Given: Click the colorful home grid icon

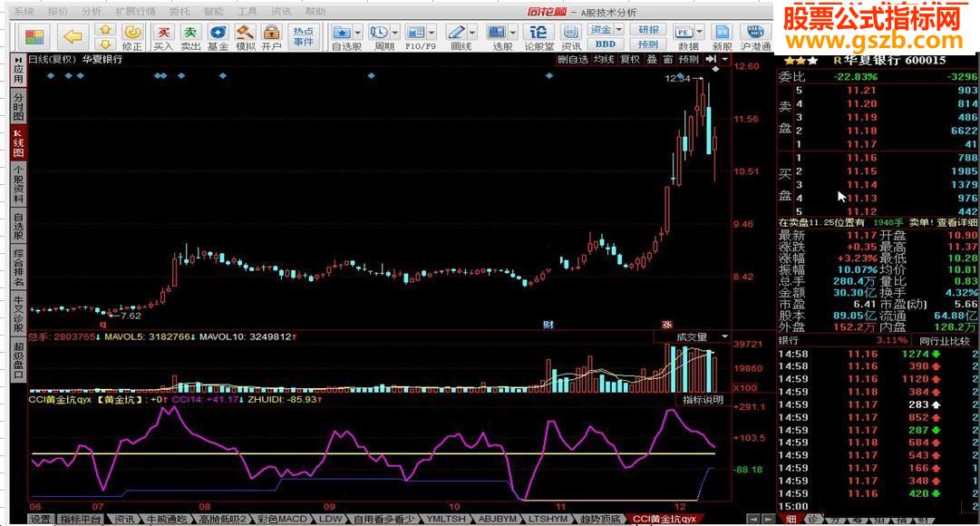Looking at the screenshot, I should [x=34, y=37].
